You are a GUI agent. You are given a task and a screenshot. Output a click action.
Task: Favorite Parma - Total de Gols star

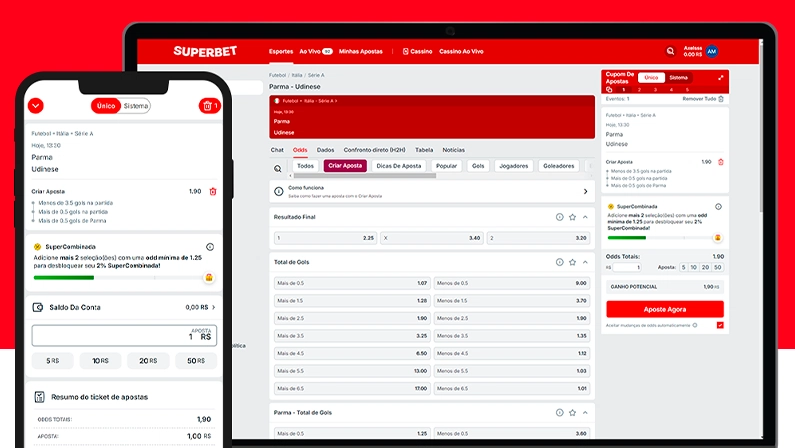[572, 413]
